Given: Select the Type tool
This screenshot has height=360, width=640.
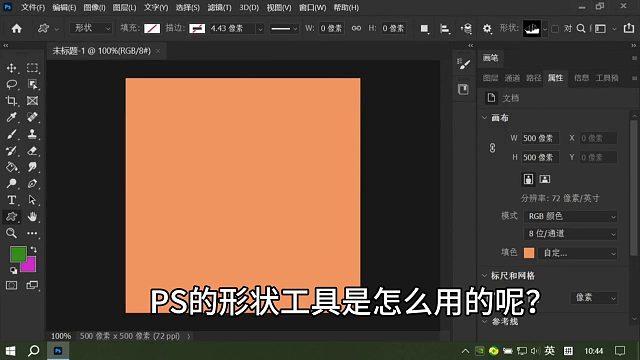Looking at the screenshot, I should tap(11, 200).
